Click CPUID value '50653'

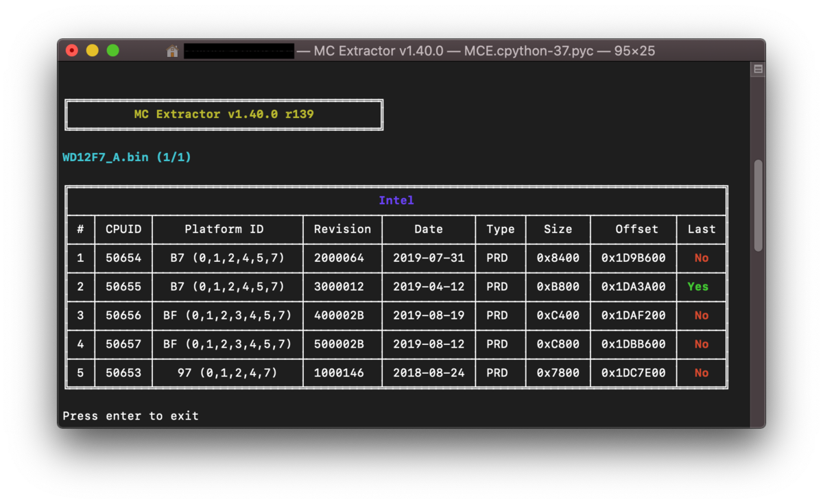(x=123, y=373)
